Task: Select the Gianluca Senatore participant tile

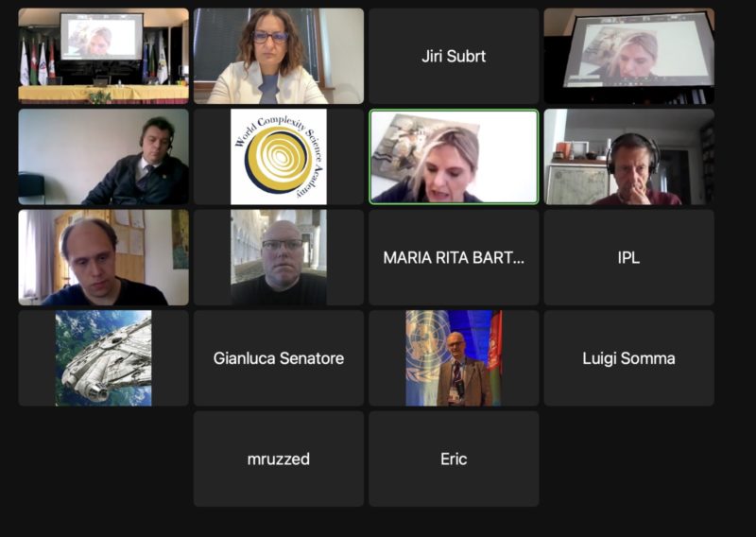Action: tap(279, 358)
